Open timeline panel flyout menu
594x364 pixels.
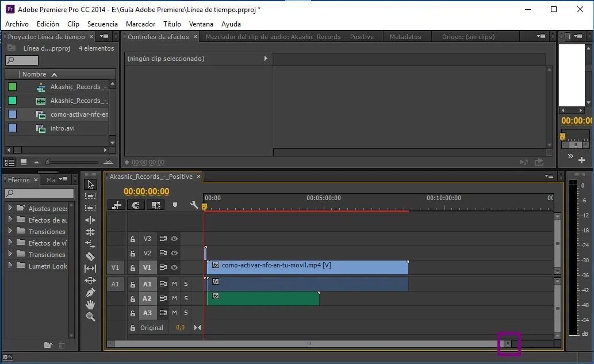pyautogui.click(x=549, y=176)
